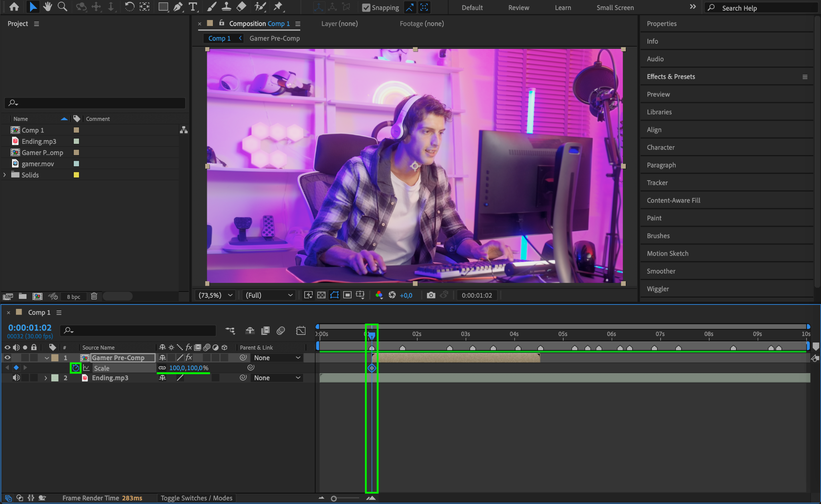Pick the Puppet Pin tool
This screenshot has width=821, height=504.
tap(278, 7)
